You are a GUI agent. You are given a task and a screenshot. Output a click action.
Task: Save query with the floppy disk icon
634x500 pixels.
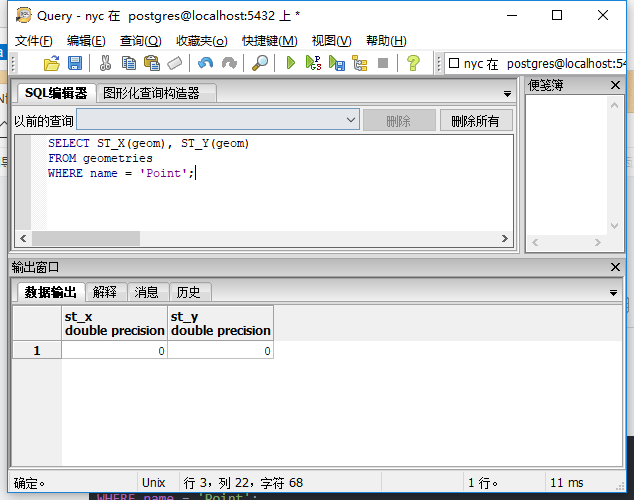[75, 63]
